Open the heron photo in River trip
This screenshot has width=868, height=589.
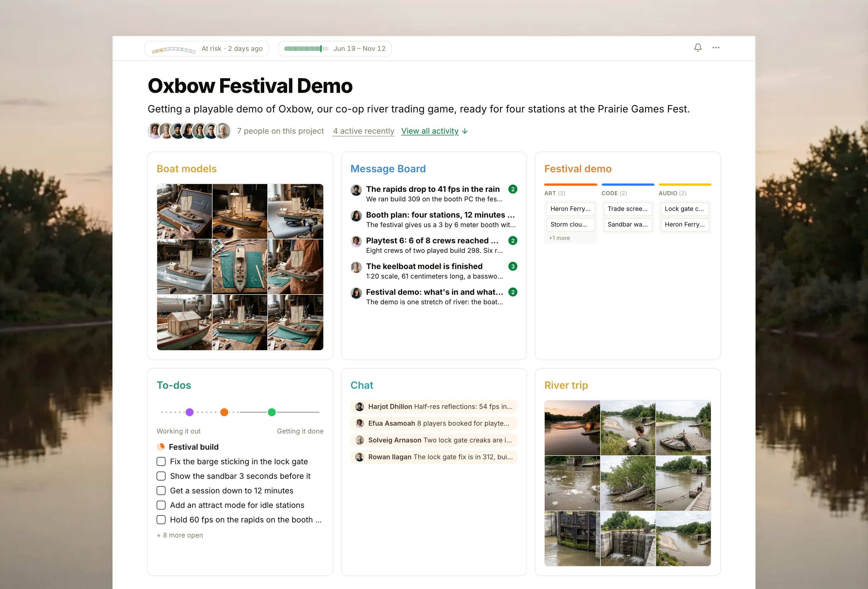[628, 483]
